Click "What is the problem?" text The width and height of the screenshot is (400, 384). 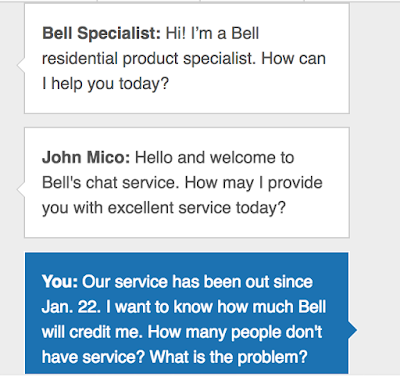click(x=228, y=357)
